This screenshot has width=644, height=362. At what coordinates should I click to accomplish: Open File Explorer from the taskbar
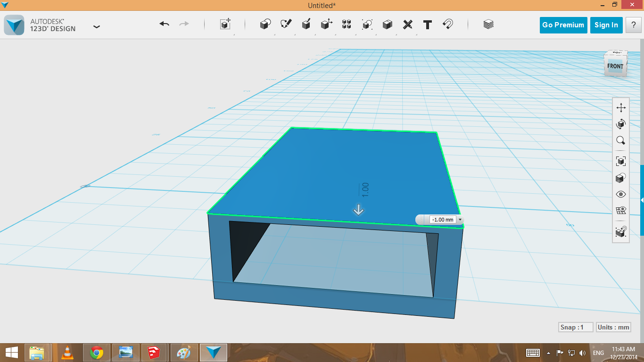36,352
